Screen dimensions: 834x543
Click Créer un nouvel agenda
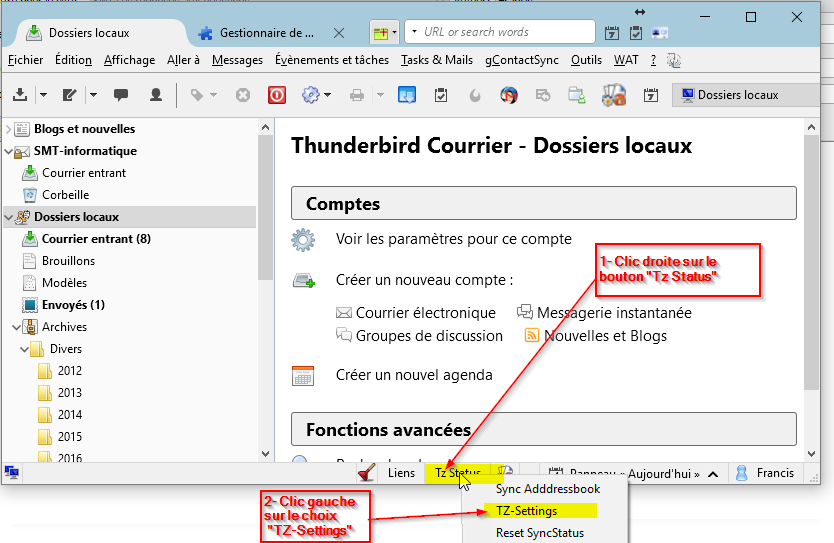pos(414,375)
